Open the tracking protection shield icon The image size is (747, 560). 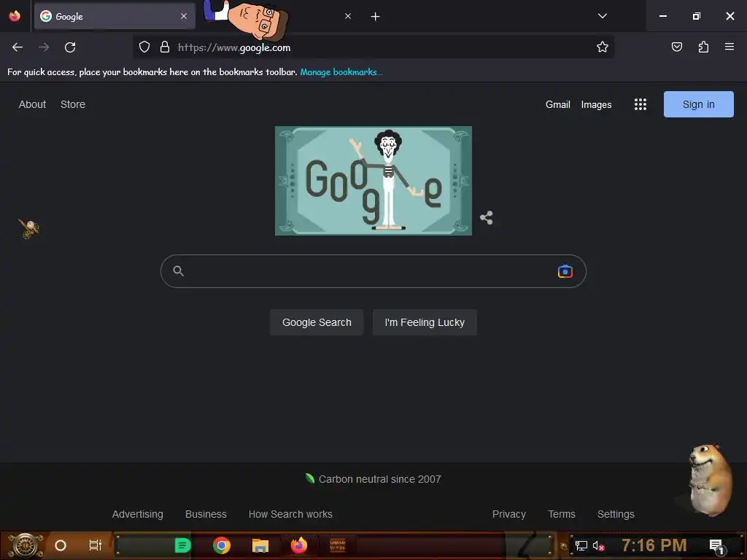pyautogui.click(x=144, y=47)
